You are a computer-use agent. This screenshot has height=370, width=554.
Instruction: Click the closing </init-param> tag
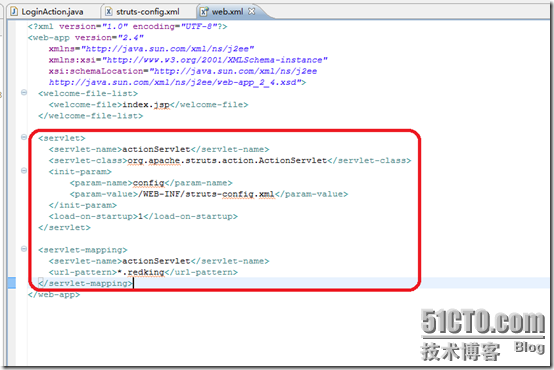(83, 205)
